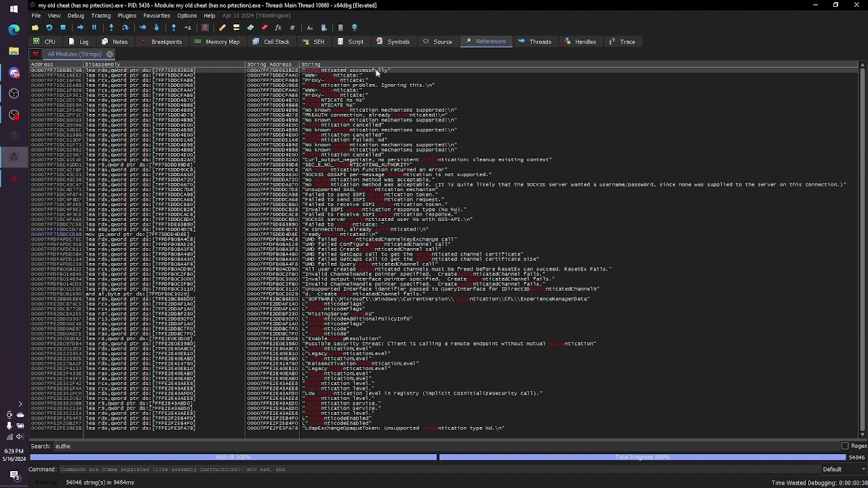Open the Functions fx icon
Image resolution: width=868 pixels, height=488 pixels.
[278, 28]
